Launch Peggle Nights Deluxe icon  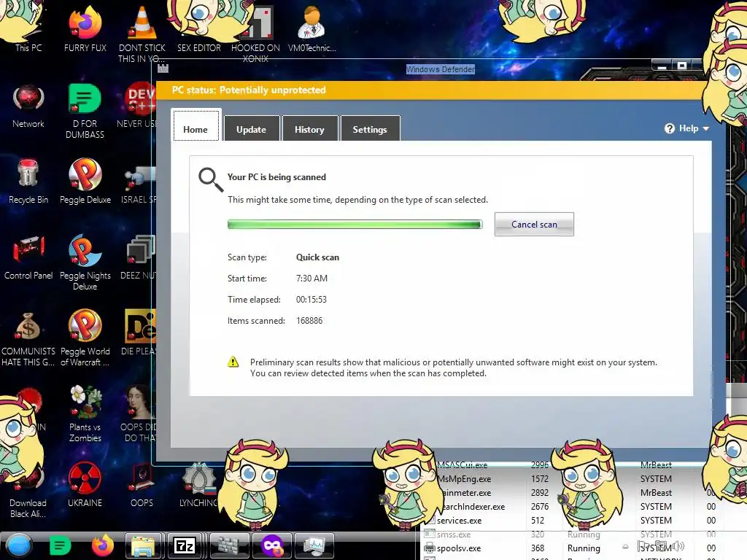[85, 262]
